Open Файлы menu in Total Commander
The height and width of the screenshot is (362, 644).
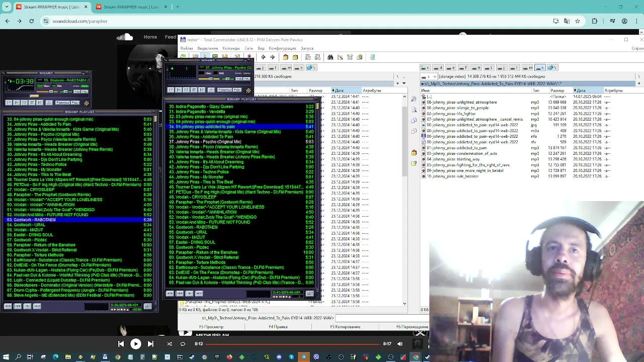point(187,48)
